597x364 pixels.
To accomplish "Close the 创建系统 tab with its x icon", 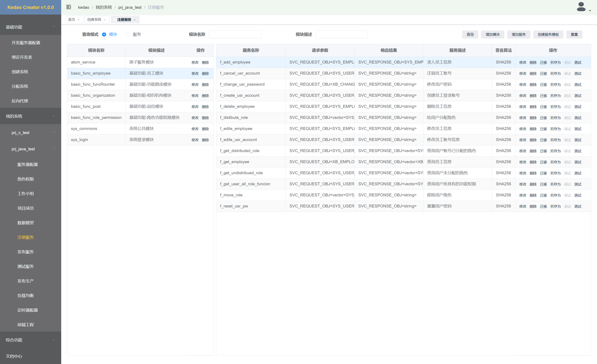I will [105, 20].
